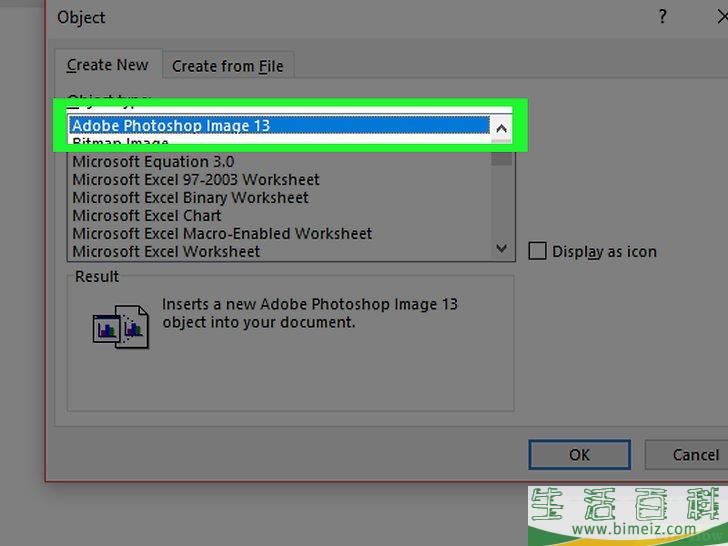Select Microsoft Excel Binary Worksheet
Screen dimensions: 728x546
[190, 198]
